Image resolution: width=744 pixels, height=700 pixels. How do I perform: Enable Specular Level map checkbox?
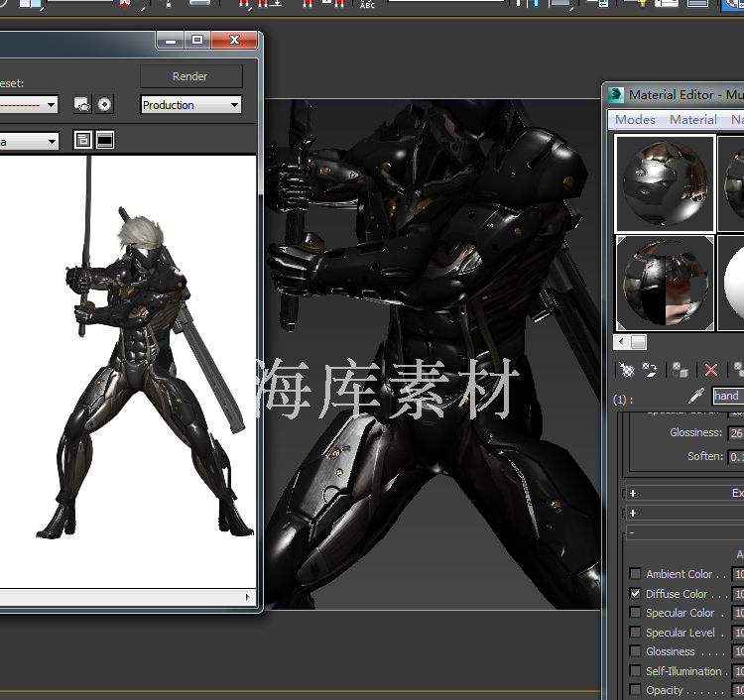coord(635,632)
